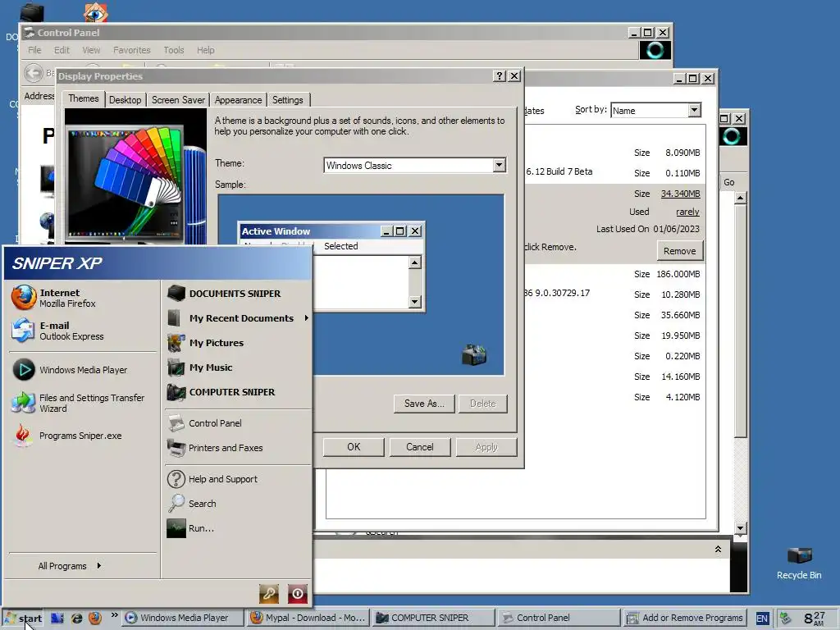Click the start button

(x=23, y=619)
